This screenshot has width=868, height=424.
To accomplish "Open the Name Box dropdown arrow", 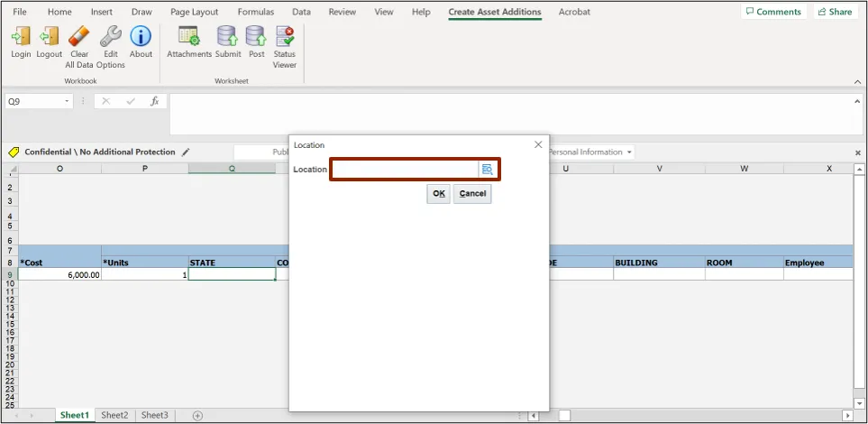I will 67,101.
